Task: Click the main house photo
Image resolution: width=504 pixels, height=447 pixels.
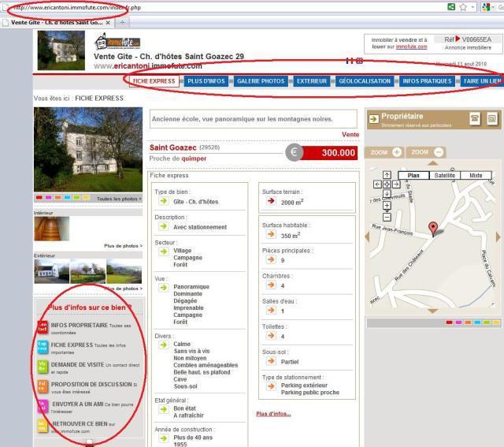Action: tap(88, 150)
